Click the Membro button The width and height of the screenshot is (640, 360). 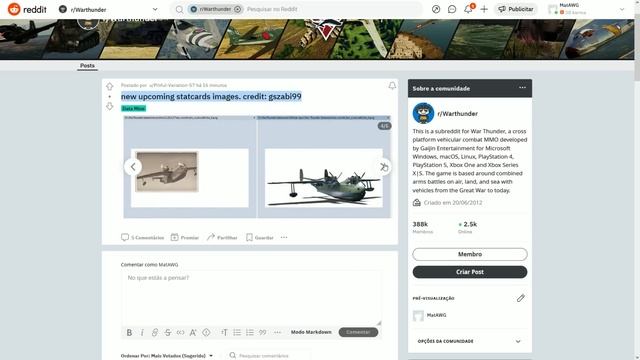coord(470,254)
